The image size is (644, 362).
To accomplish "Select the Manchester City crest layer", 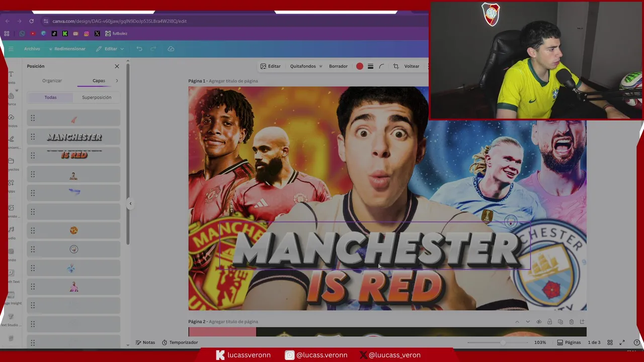I will pos(73,249).
